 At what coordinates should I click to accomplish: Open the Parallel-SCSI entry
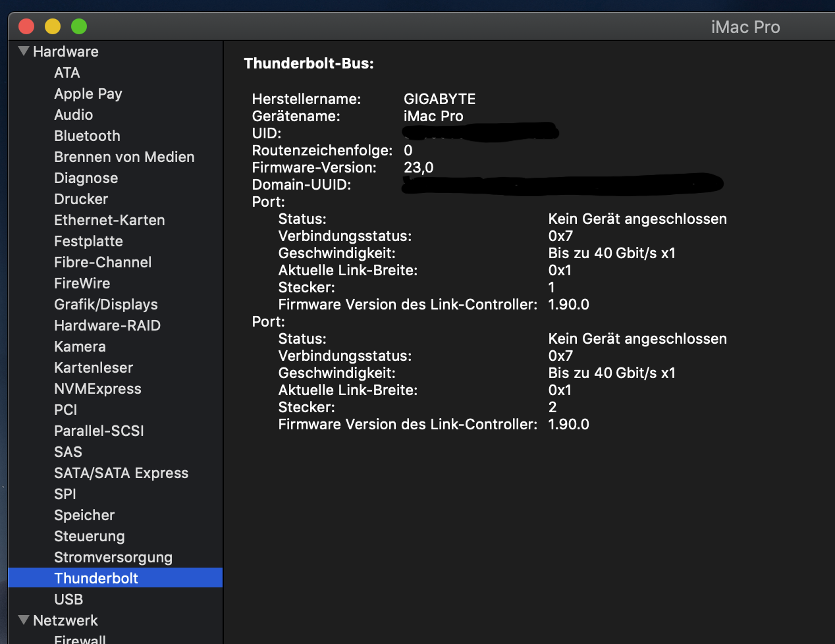point(99,431)
